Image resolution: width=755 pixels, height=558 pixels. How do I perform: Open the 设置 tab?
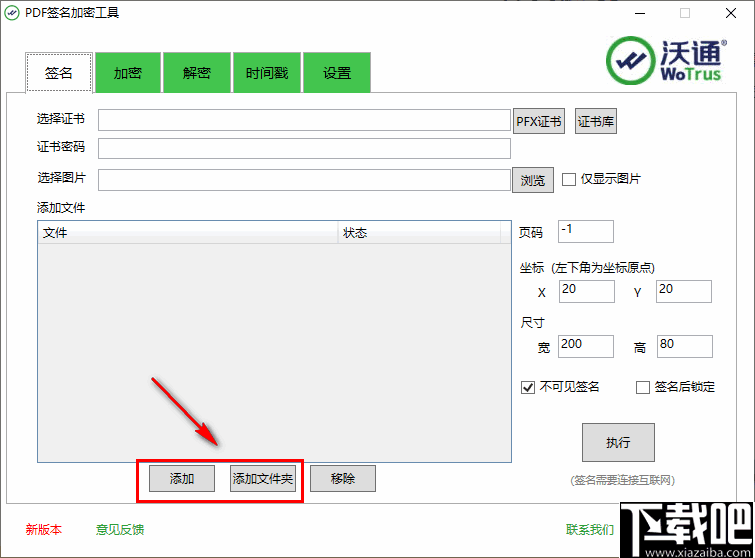[337, 73]
